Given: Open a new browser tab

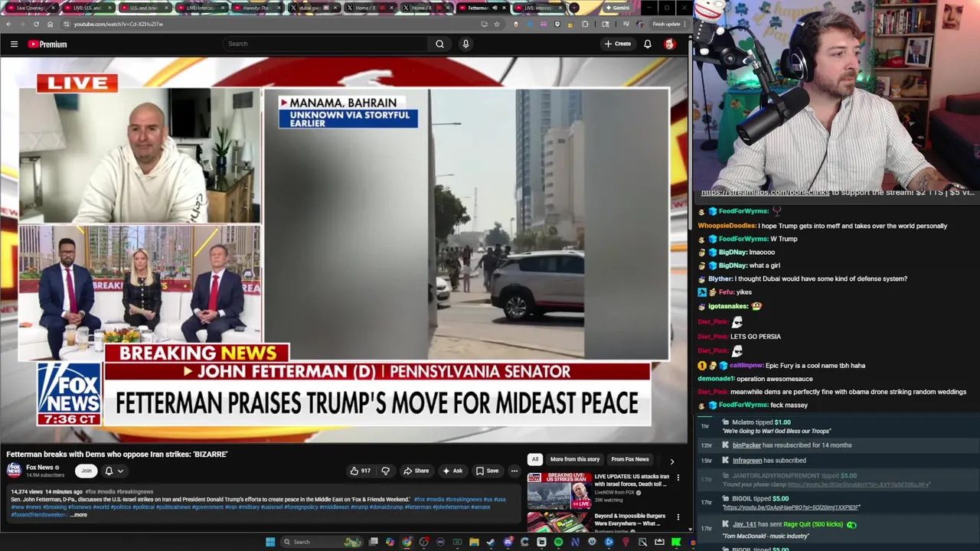Looking at the screenshot, I should click(x=574, y=8).
